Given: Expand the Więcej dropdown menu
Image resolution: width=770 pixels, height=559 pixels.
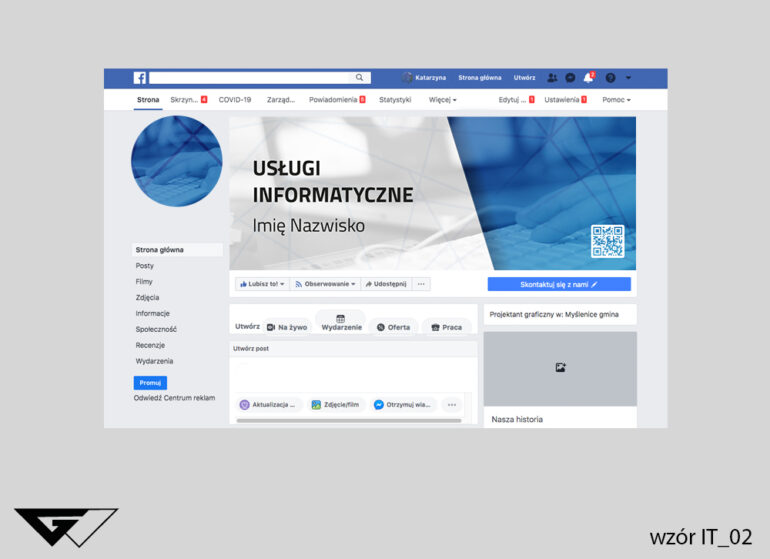Looking at the screenshot, I should [x=442, y=100].
